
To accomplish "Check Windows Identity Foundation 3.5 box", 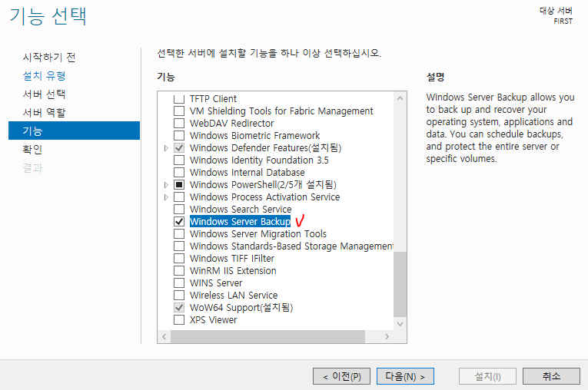I will pos(179,160).
